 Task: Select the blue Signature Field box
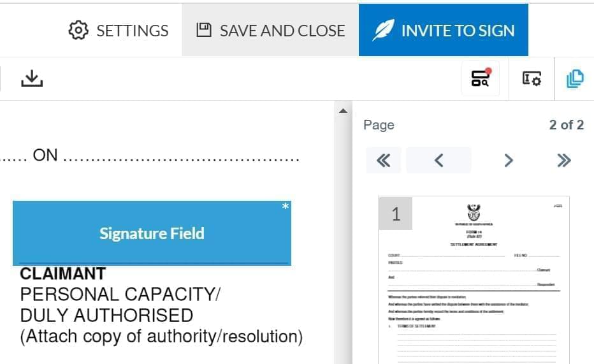coord(152,233)
